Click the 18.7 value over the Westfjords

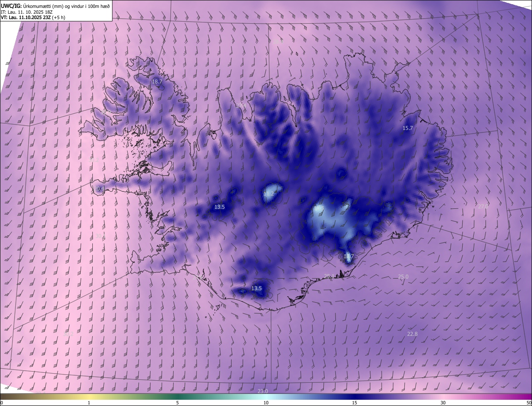pos(157,82)
